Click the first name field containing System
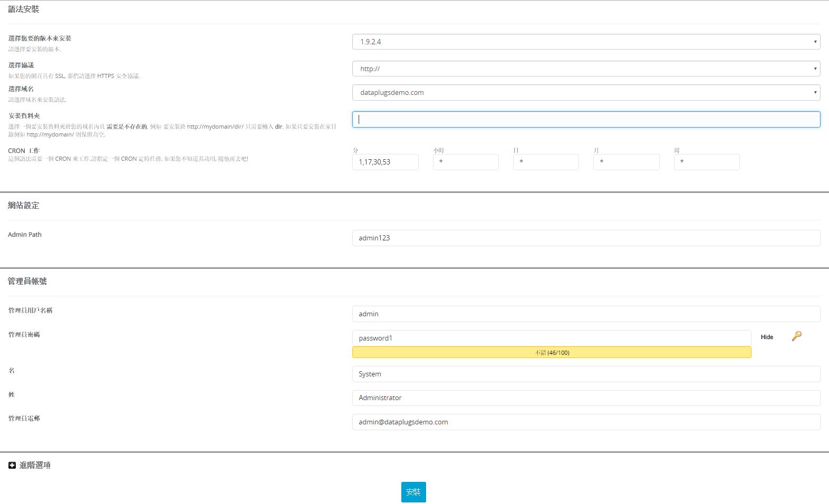This screenshot has width=829, height=504. tap(585, 374)
